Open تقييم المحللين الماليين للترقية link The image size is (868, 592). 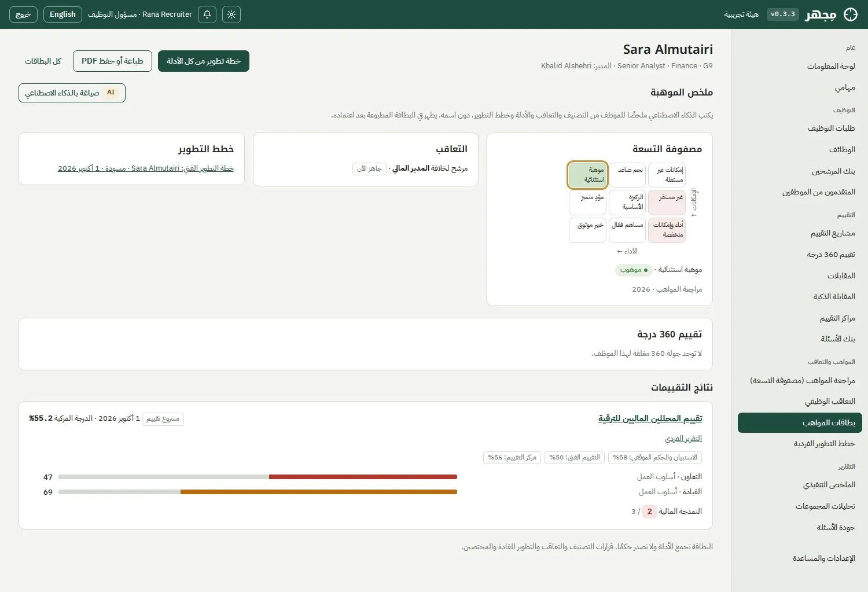(x=650, y=418)
